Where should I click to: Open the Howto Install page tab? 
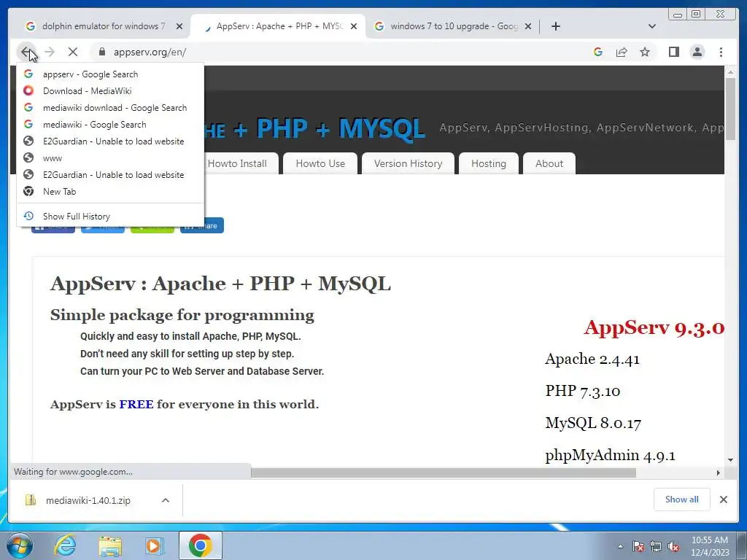tap(237, 164)
